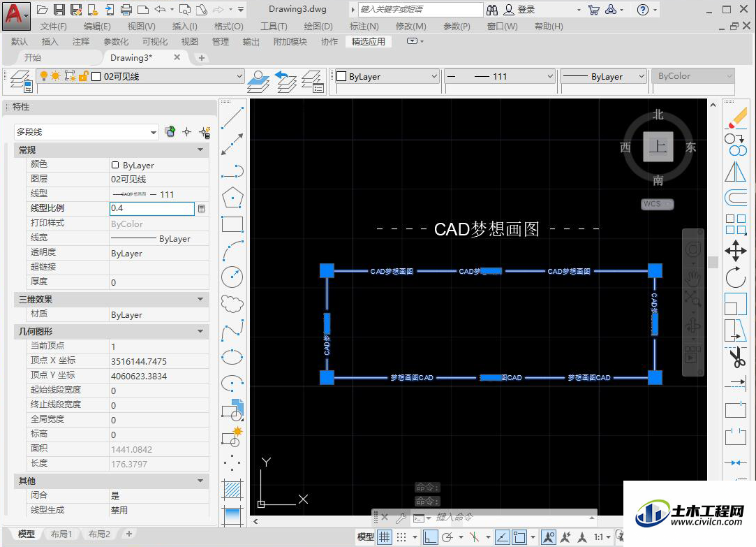Collapse the 几何图形 section

tap(200, 331)
